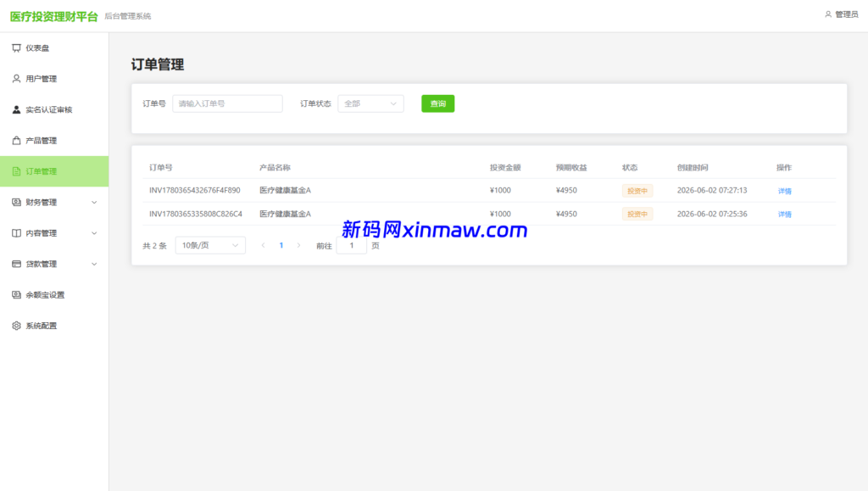Click the 创建时间 column header
The image size is (868, 491).
693,167
